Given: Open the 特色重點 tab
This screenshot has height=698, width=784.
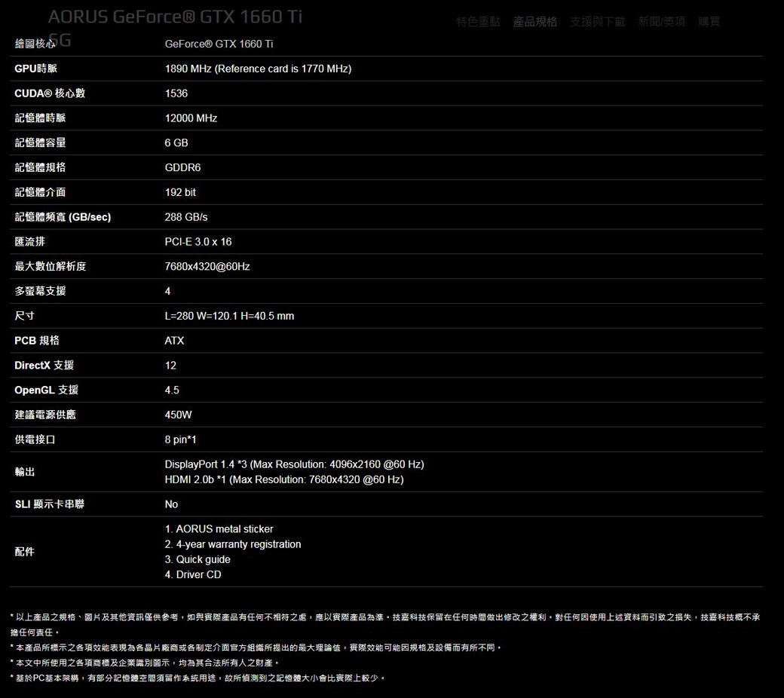Looking at the screenshot, I should [478, 22].
